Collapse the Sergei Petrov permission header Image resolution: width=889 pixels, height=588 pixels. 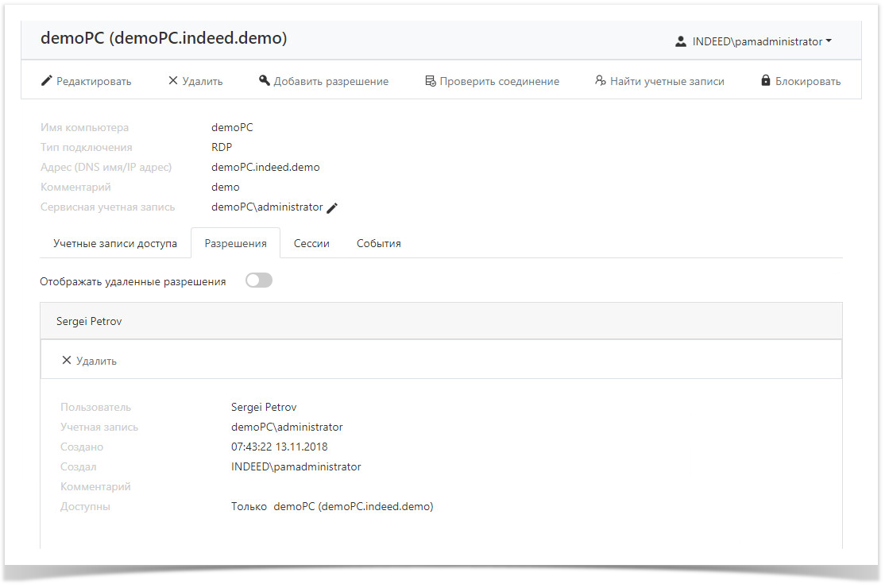441,321
